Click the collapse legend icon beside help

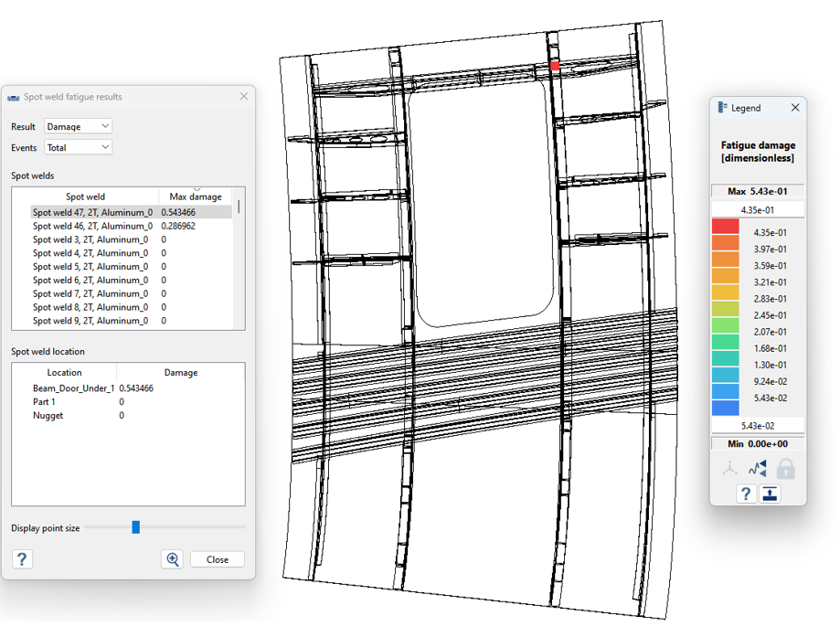coord(771,494)
